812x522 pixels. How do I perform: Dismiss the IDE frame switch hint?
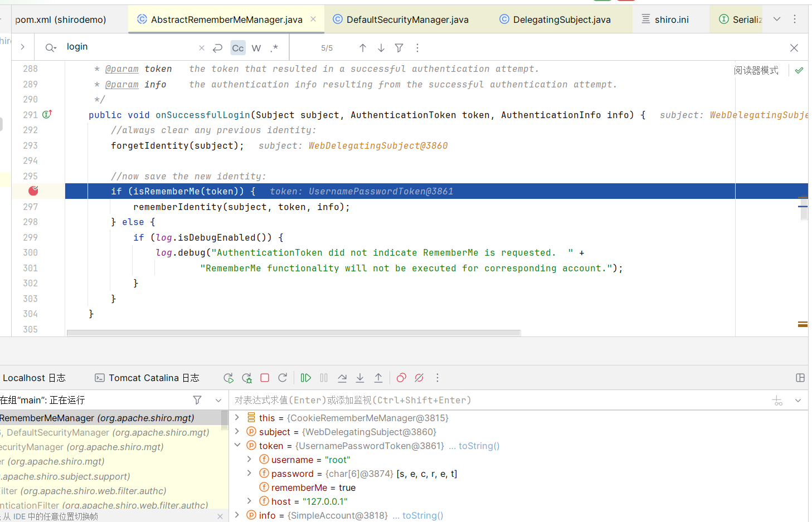point(220,516)
